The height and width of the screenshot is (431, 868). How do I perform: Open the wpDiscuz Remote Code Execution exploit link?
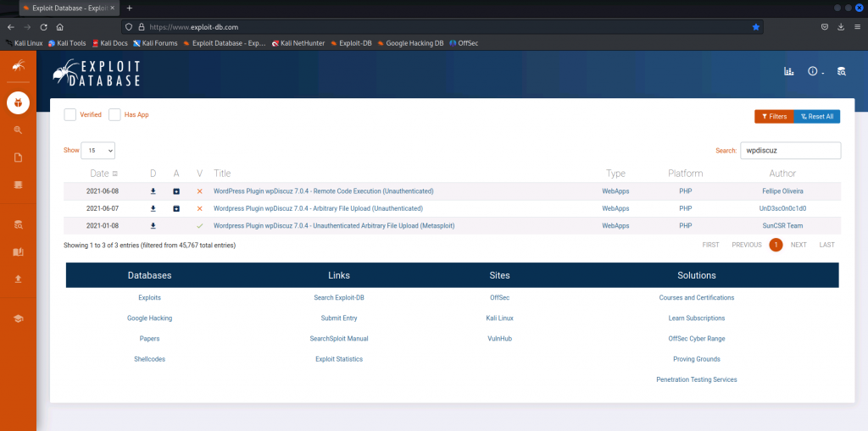coord(323,191)
